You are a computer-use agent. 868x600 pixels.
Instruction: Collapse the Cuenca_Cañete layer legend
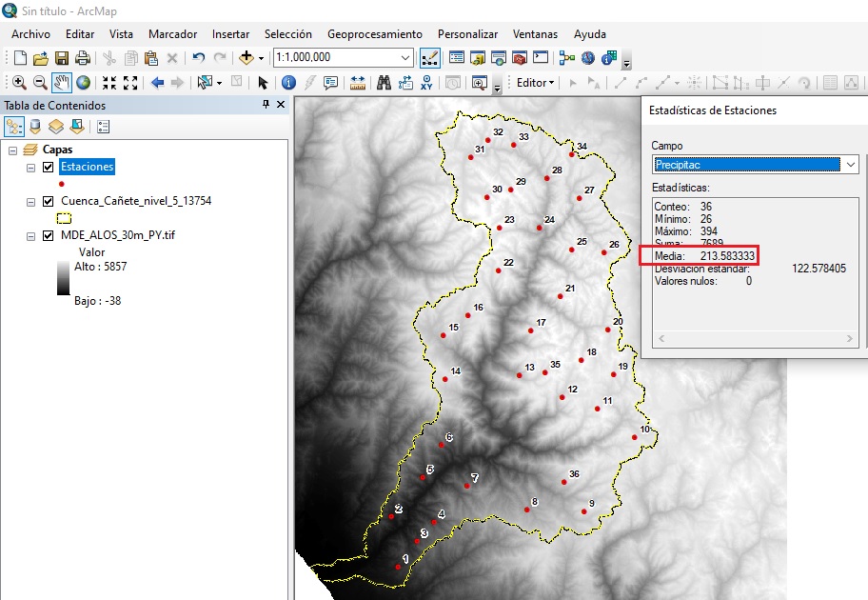tap(31, 202)
